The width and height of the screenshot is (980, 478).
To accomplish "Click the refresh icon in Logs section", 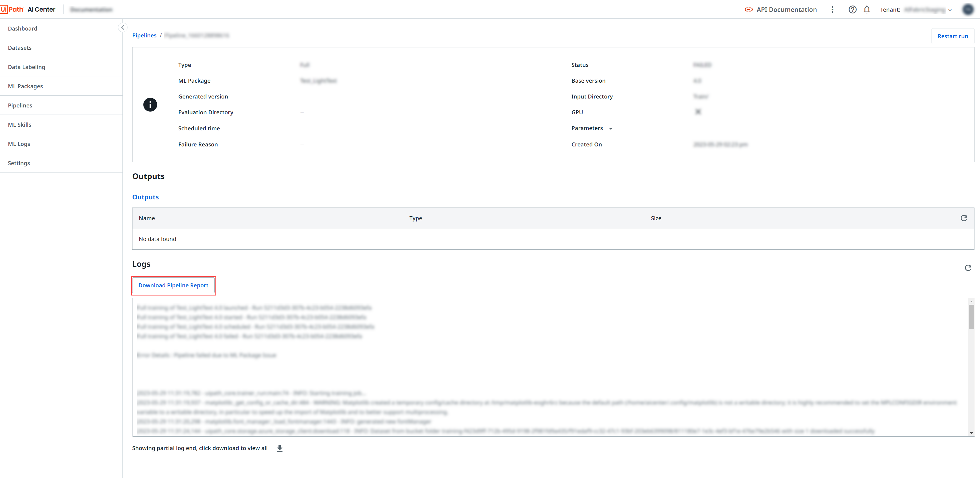I will pos(968,267).
